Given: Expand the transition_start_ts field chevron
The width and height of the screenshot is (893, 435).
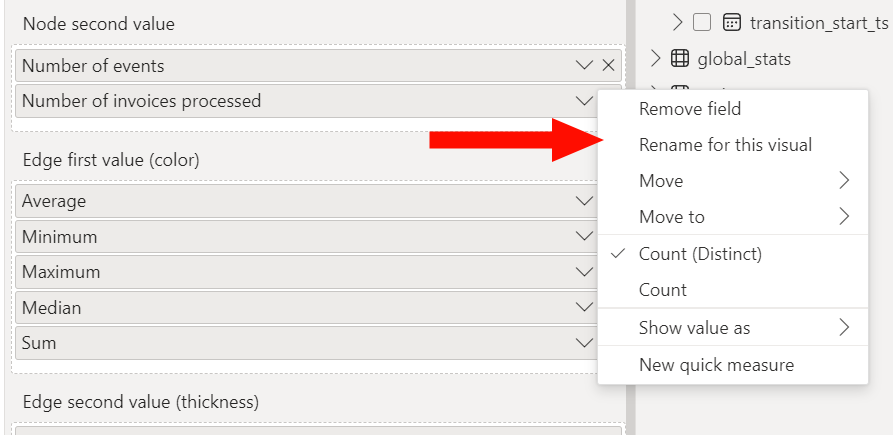Looking at the screenshot, I should point(677,22).
